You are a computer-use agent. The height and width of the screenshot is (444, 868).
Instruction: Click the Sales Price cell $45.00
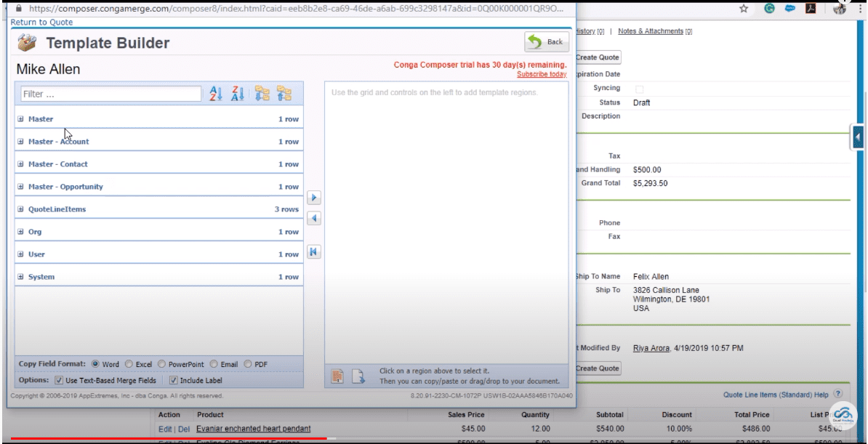click(473, 429)
